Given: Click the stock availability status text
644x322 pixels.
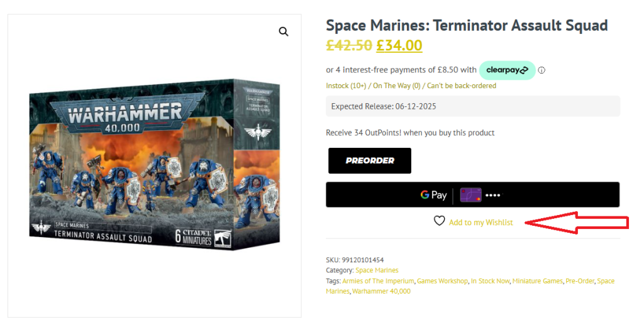Looking at the screenshot, I should (411, 86).
